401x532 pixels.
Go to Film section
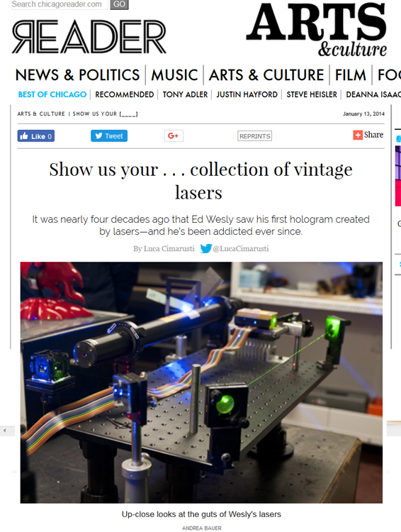click(x=351, y=75)
